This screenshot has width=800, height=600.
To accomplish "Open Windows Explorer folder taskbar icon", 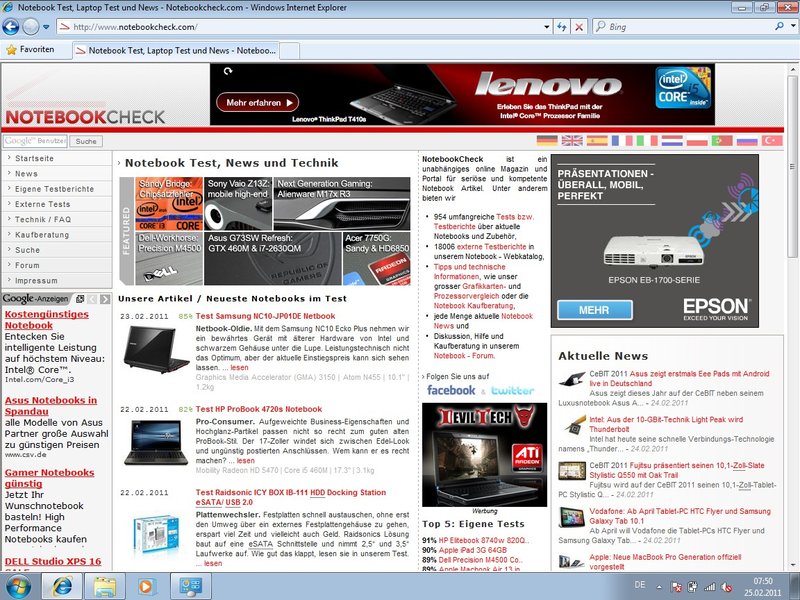I will click(x=105, y=587).
